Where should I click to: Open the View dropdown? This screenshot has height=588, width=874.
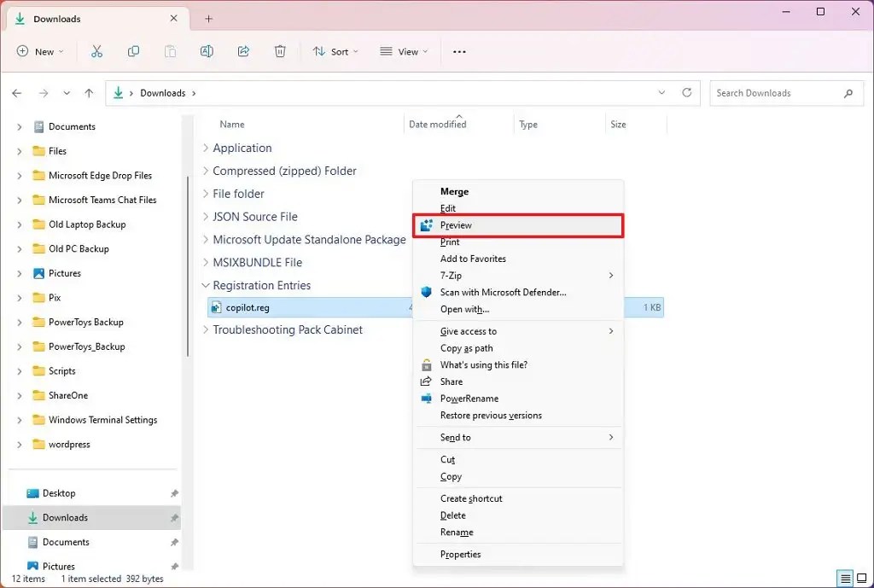402,51
